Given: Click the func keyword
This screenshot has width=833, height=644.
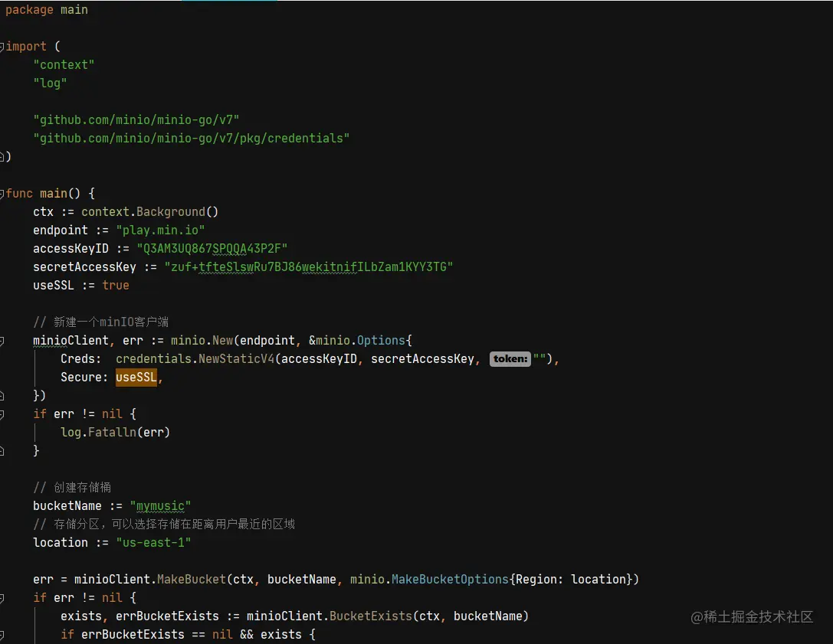Looking at the screenshot, I should (19, 194).
